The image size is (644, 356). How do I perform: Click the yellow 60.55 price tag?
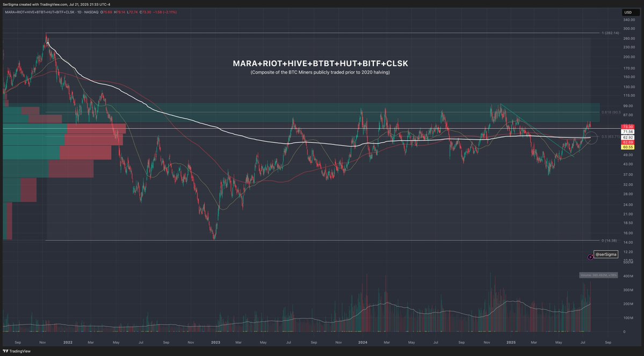(x=627, y=147)
